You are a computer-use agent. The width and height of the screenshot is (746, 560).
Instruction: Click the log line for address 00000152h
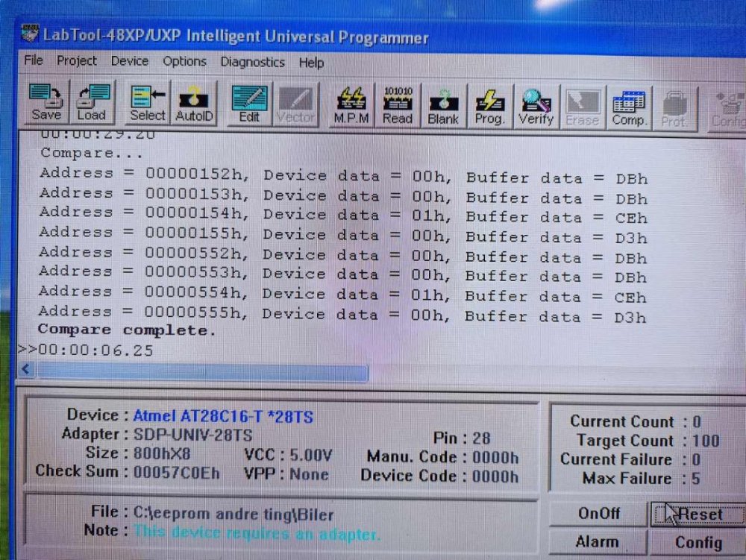click(x=343, y=176)
